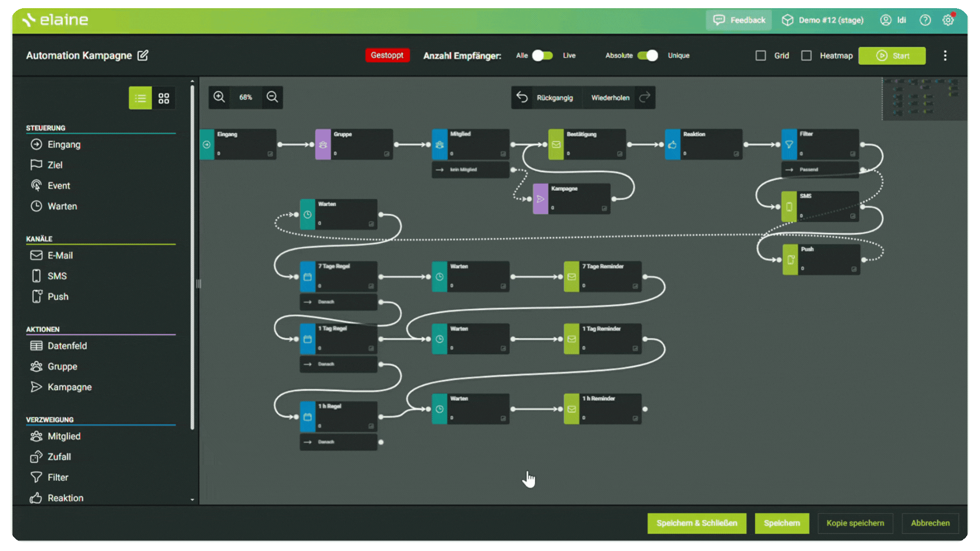Click the Wiederholen redo arrow
980x551 pixels.
tap(645, 97)
